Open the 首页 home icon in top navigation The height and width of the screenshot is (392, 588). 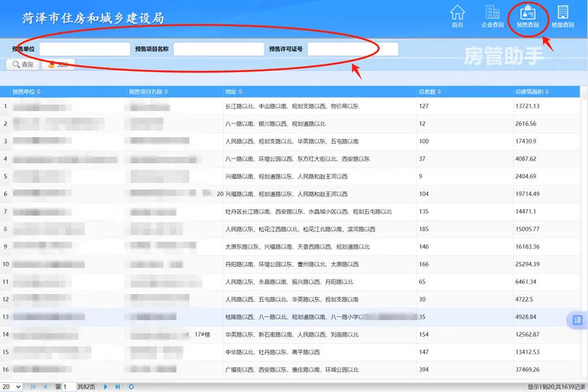tap(458, 14)
